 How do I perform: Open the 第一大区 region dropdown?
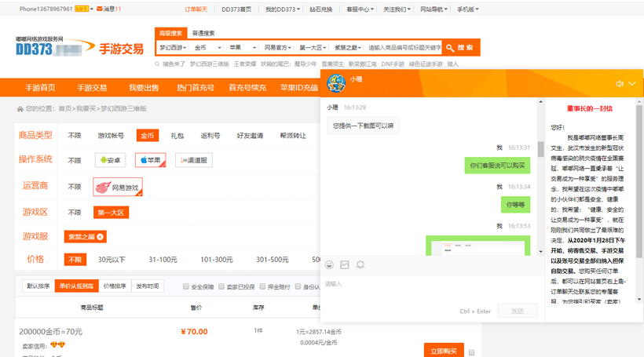point(313,48)
